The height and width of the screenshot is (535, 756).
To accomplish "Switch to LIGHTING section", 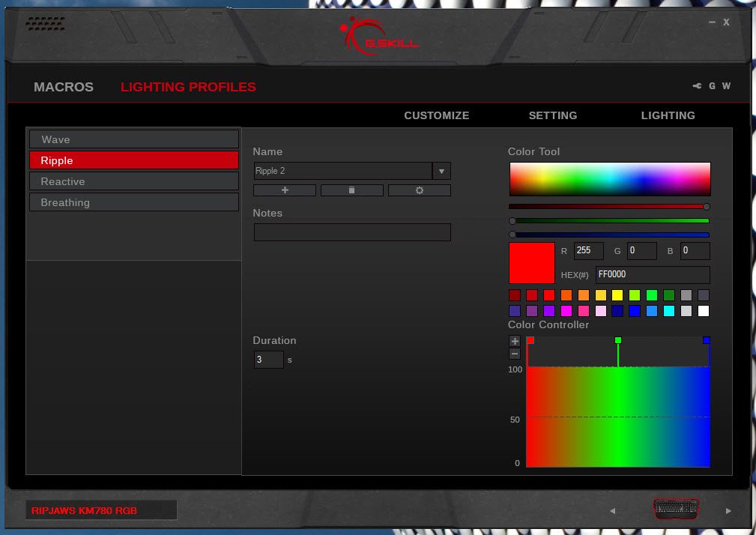I will pyautogui.click(x=668, y=115).
